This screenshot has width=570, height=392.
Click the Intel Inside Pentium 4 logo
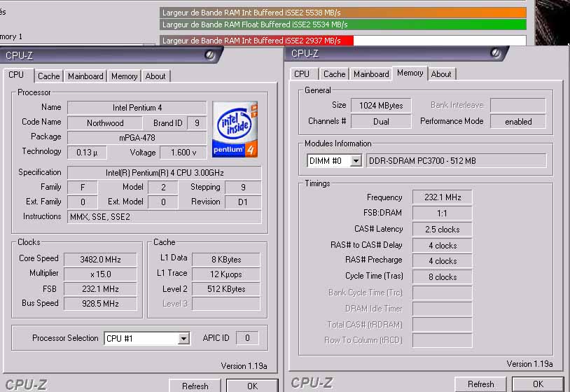coord(235,129)
